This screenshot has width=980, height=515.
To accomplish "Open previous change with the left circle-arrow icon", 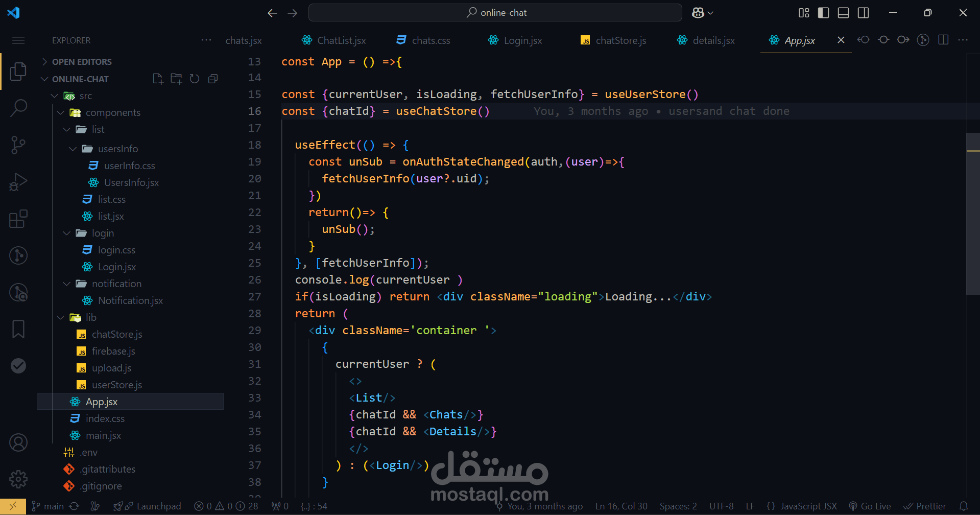I will coord(864,40).
